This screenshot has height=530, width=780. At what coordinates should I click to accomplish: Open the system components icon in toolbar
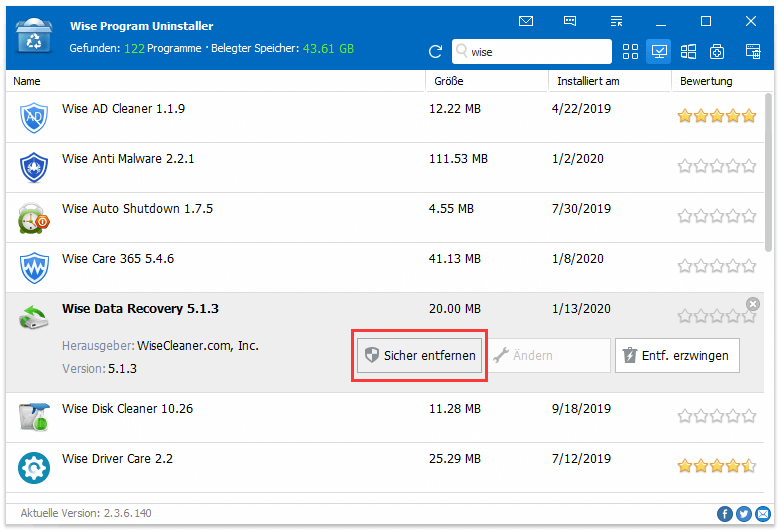pyautogui.click(x=717, y=51)
